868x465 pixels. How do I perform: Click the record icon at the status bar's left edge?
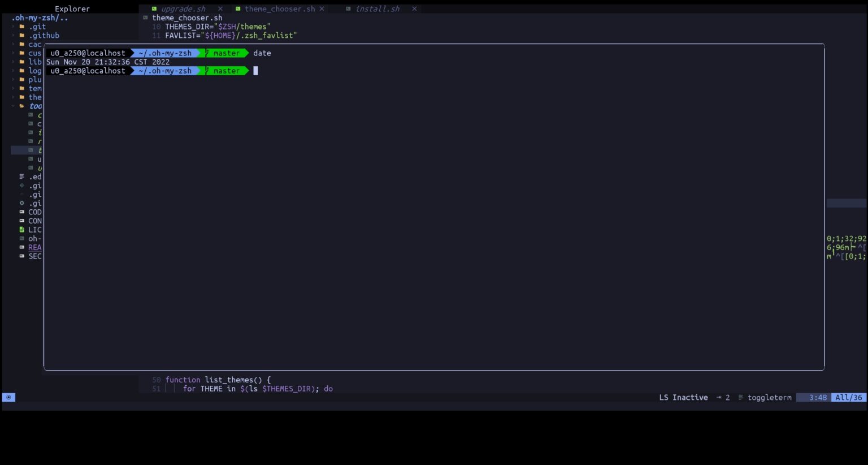click(x=9, y=397)
